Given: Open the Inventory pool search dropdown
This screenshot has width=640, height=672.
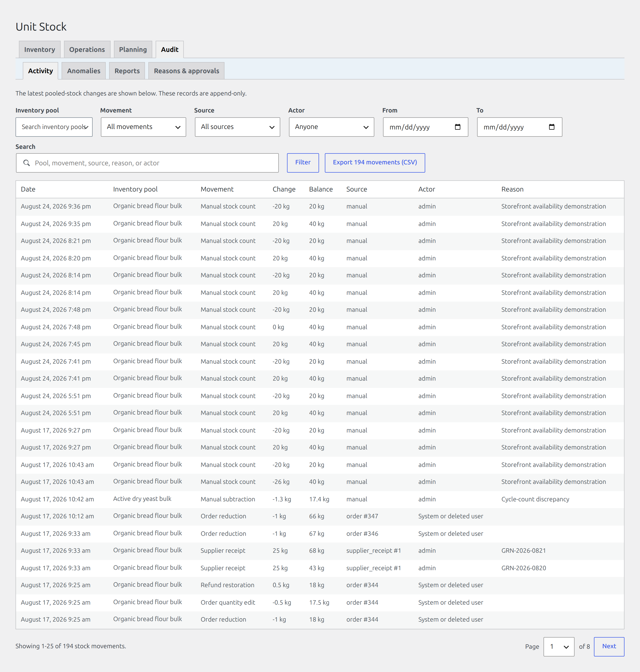Looking at the screenshot, I should coord(54,127).
